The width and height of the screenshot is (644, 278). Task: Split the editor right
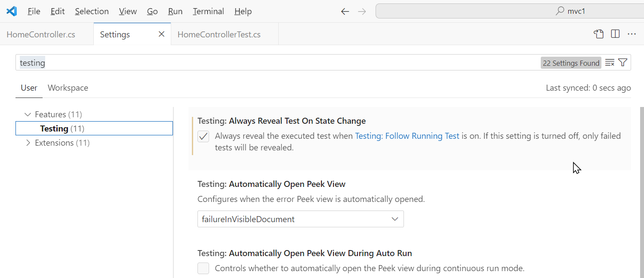click(x=615, y=34)
